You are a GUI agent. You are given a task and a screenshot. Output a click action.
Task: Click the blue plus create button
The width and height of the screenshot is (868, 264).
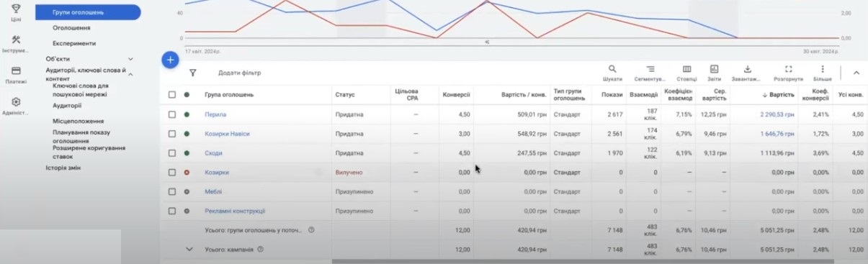click(170, 60)
